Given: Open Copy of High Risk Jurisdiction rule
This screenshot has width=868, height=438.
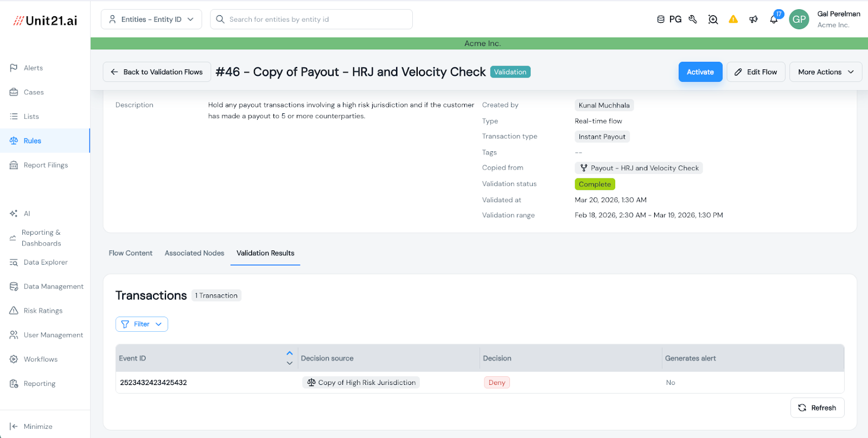Looking at the screenshot, I should click(x=361, y=383).
